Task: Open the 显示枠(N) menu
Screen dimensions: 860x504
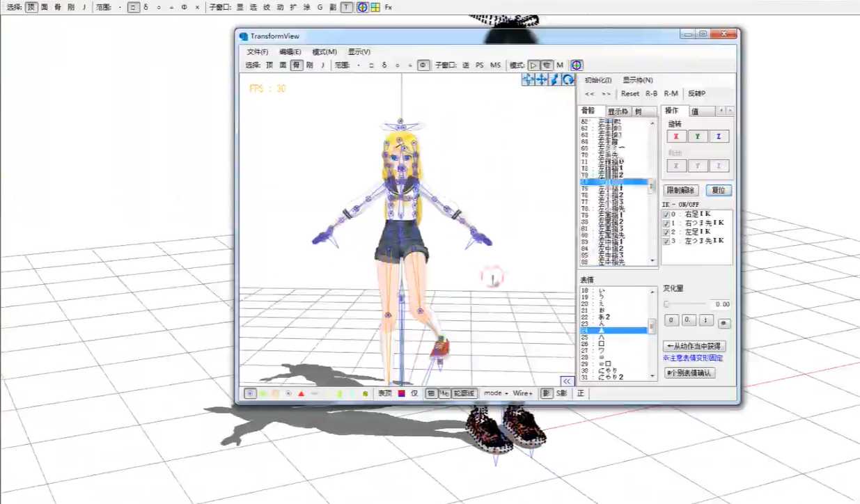Action: click(638, 81)
